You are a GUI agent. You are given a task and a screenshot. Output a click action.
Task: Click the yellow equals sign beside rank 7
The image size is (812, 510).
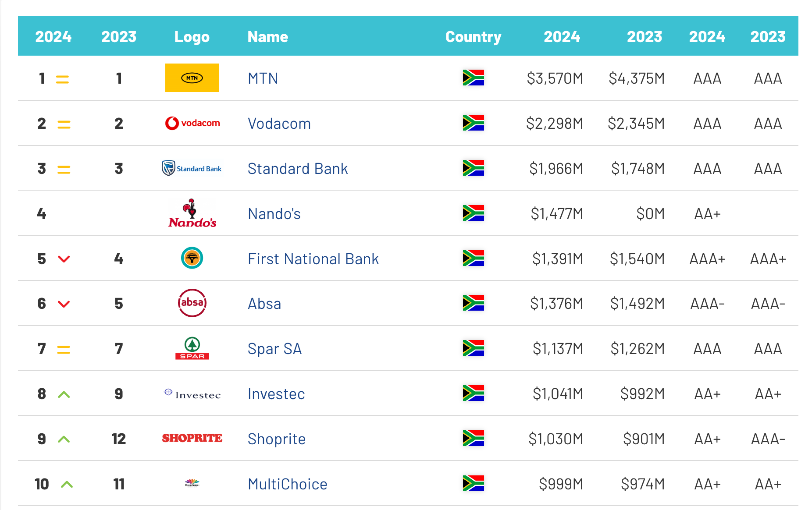point(64,350)
